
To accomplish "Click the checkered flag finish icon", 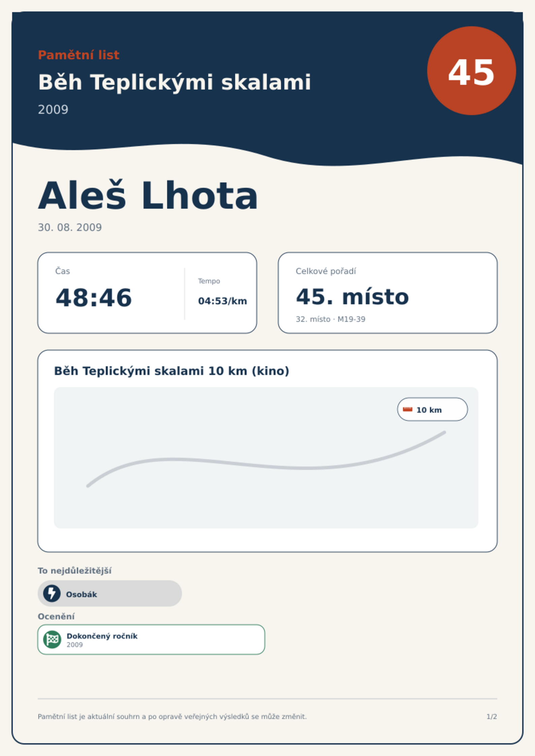I will (52, 640).
